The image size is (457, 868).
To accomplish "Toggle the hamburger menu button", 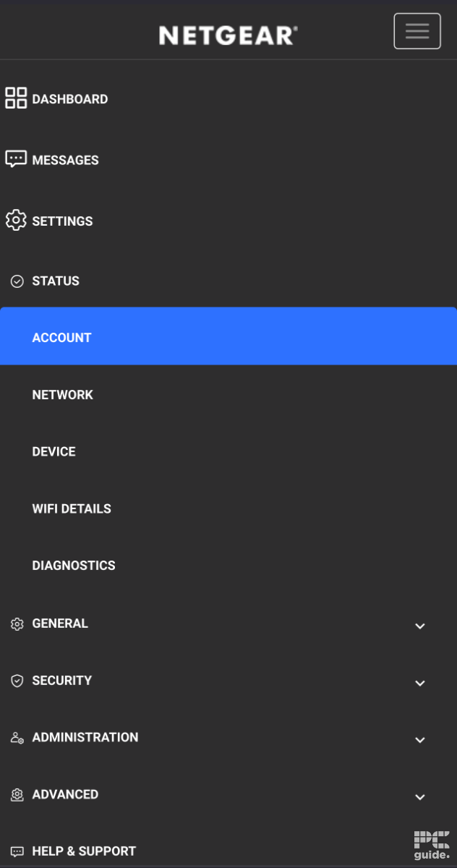I will 417,31.
